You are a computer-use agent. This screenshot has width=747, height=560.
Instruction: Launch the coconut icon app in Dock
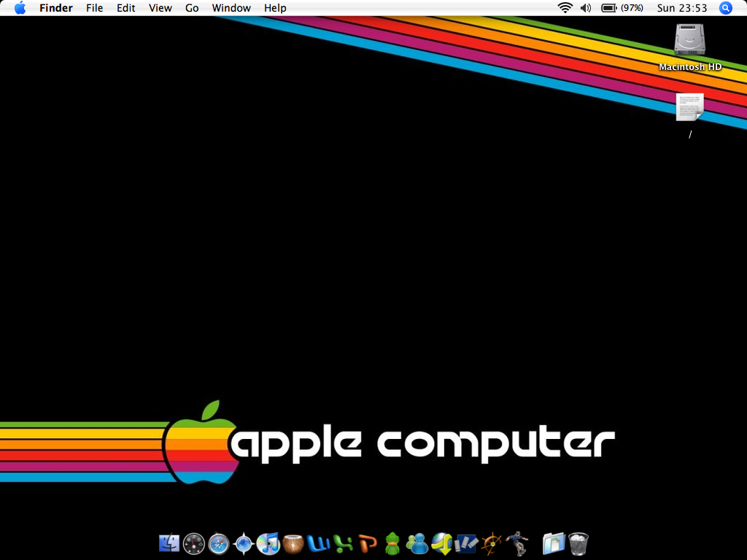pos(293,543)
